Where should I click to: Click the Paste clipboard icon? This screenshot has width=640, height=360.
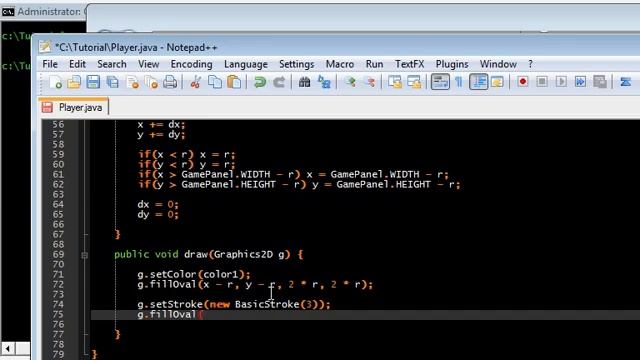tap(234, 82)
